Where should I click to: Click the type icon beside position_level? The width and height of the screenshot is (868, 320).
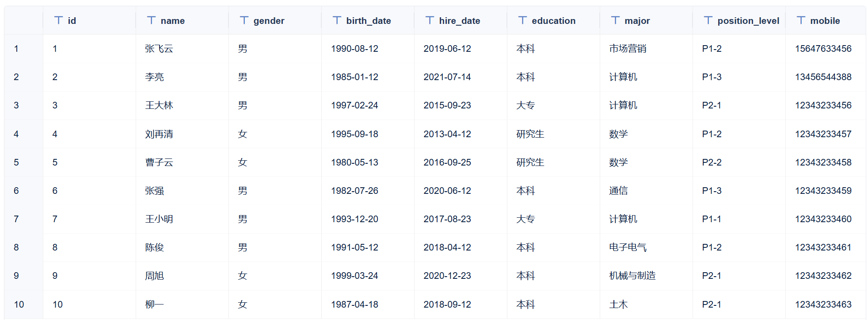pyautogui.click(x=708, y=20)
